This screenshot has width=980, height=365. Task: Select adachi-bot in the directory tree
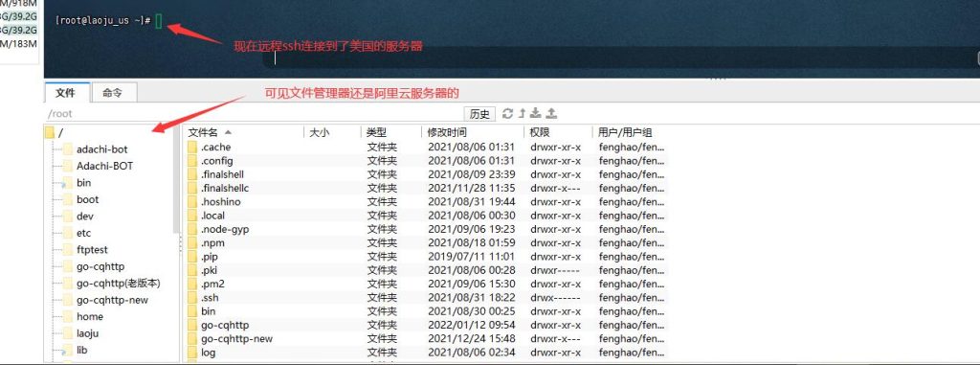pyautogui.click(x=101, y=149)
